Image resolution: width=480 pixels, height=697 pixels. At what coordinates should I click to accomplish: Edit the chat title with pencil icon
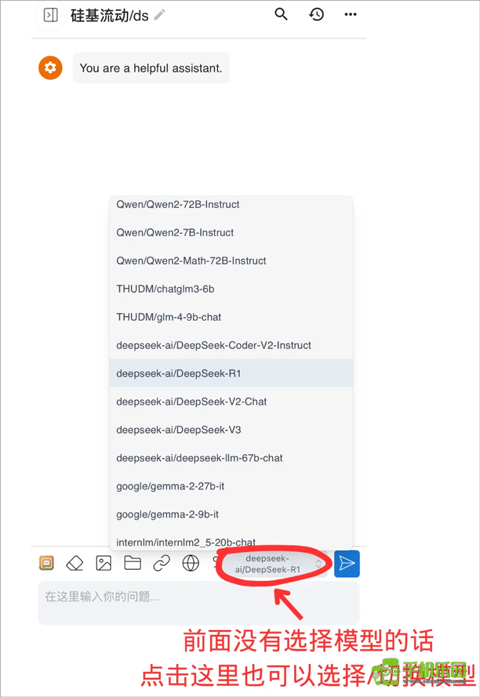pos(160,15)
